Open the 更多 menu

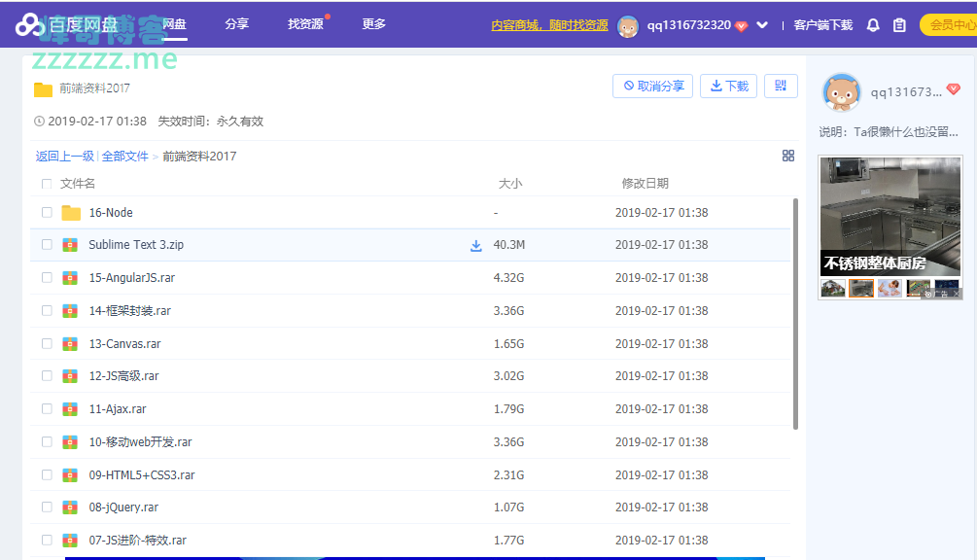pos(373,24)
